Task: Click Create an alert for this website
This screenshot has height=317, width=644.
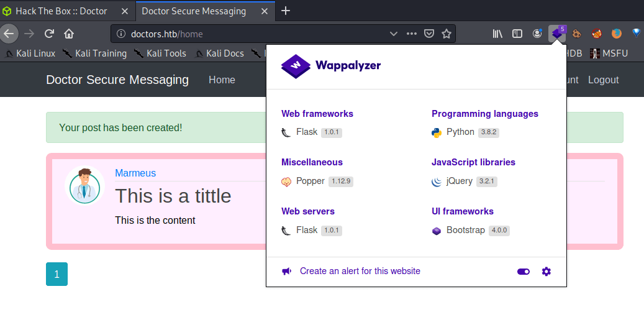Action: (x=360, y=271)
